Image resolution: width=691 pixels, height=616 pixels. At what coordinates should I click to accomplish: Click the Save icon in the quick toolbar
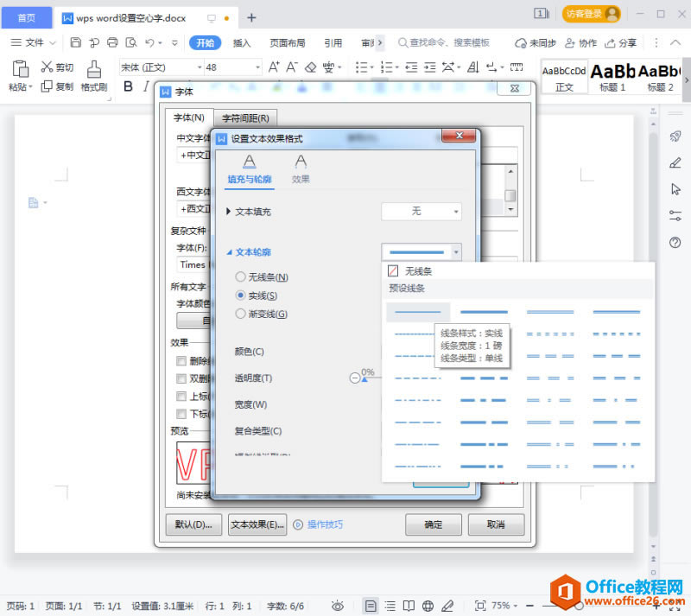(x=76, y=42)
